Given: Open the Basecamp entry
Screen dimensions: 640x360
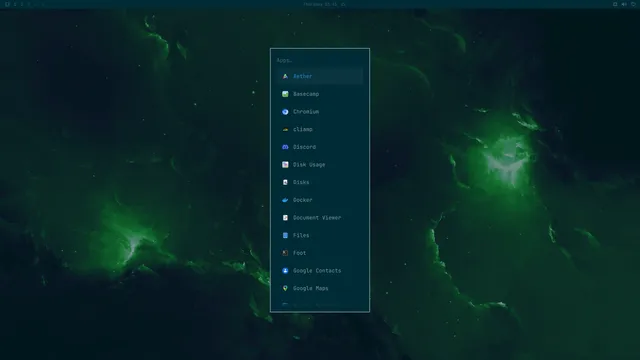Looking at the screenshot, I should [x=320, y=94].
